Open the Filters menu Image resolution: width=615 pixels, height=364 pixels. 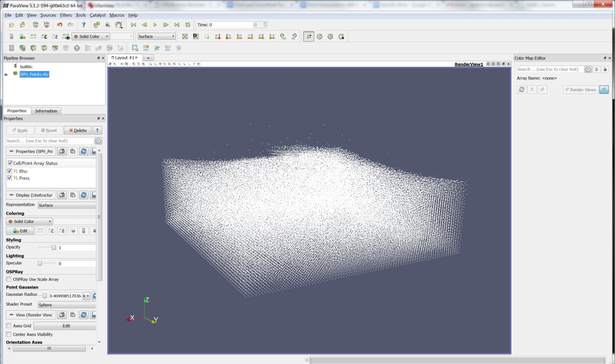click(65, 15)
